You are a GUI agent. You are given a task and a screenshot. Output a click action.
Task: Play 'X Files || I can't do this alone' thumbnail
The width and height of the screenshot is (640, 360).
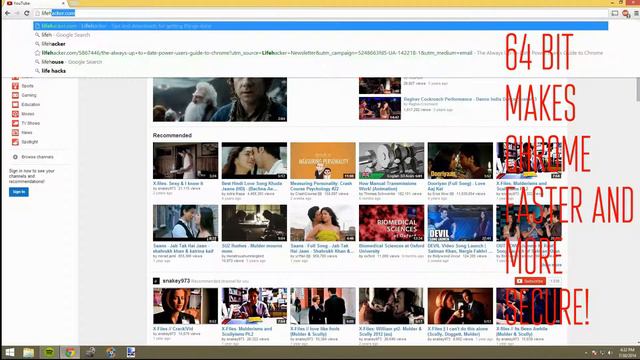[460, 306]
